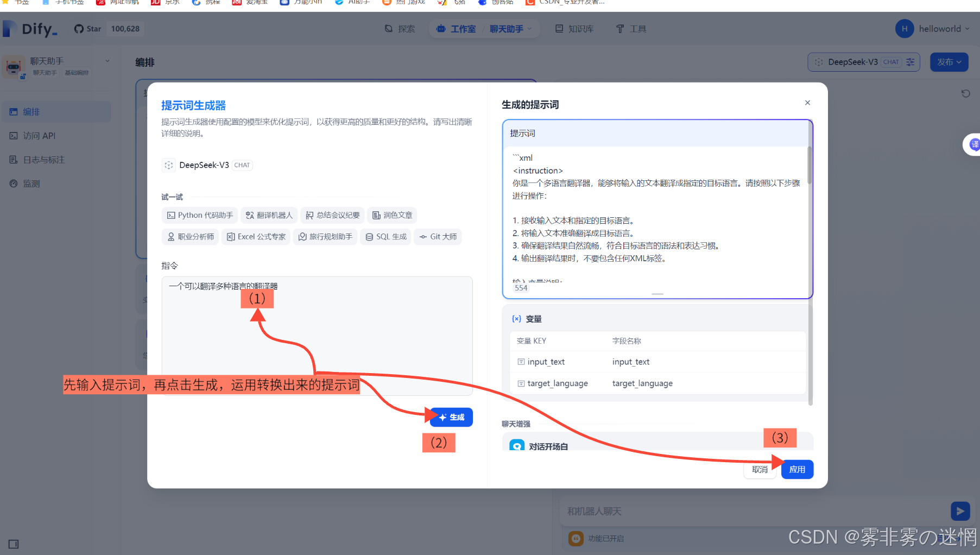Click the 取消 cancel button
This screenshot has width=980, height=555.
(760, 470)
